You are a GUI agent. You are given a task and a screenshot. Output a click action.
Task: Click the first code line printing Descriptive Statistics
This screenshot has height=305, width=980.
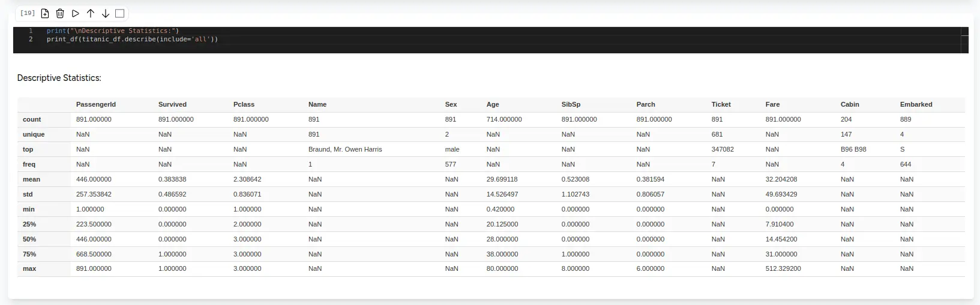coord(113,31)
